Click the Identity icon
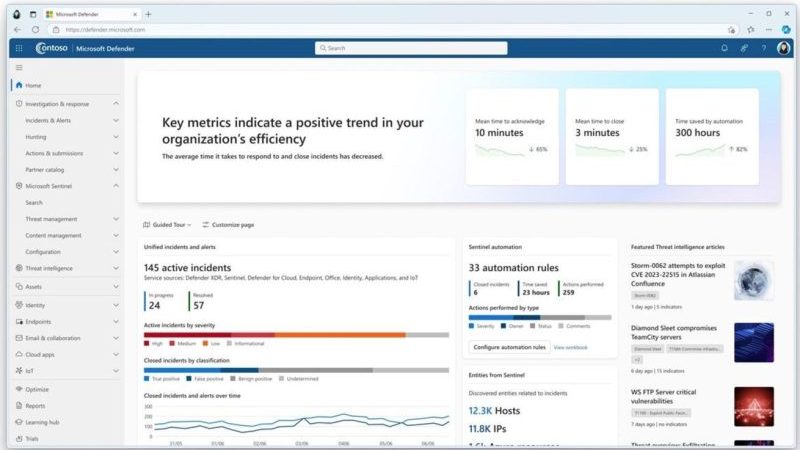This screenshot has height=450, width=800. pos(19,305)
